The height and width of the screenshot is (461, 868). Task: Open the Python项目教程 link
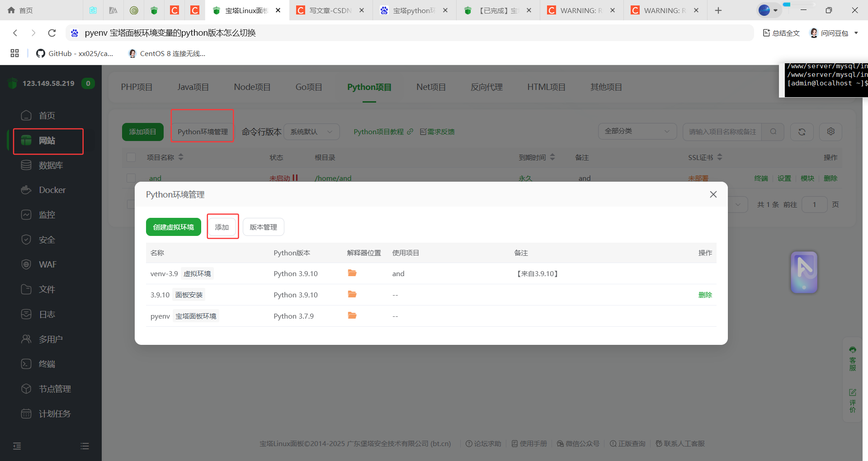point(383,132)
